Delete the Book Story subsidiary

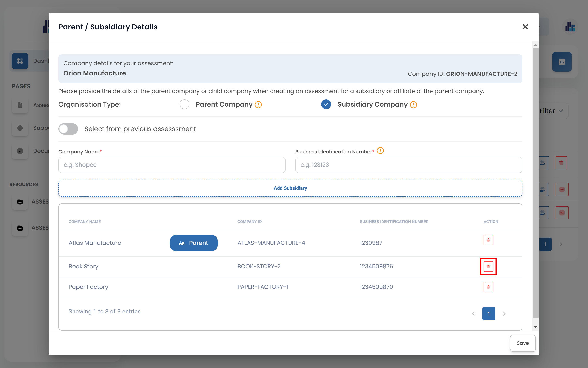[488, 266]
